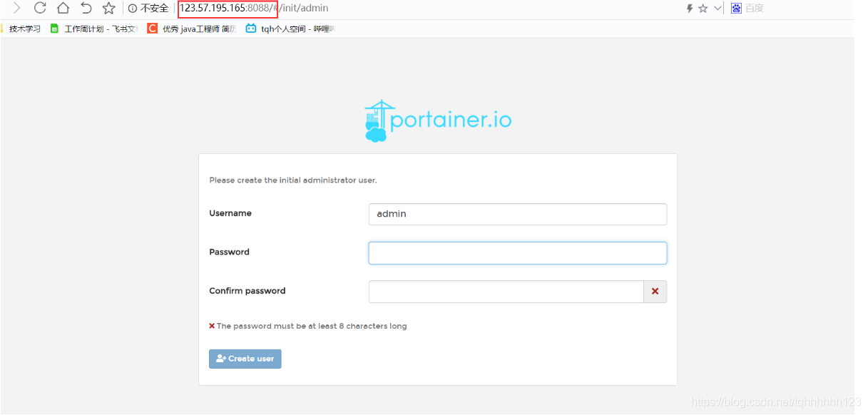Go forward with the browser arrow
Image resolution: width=868 pixels, height=415 pixels.
[17, 9]
